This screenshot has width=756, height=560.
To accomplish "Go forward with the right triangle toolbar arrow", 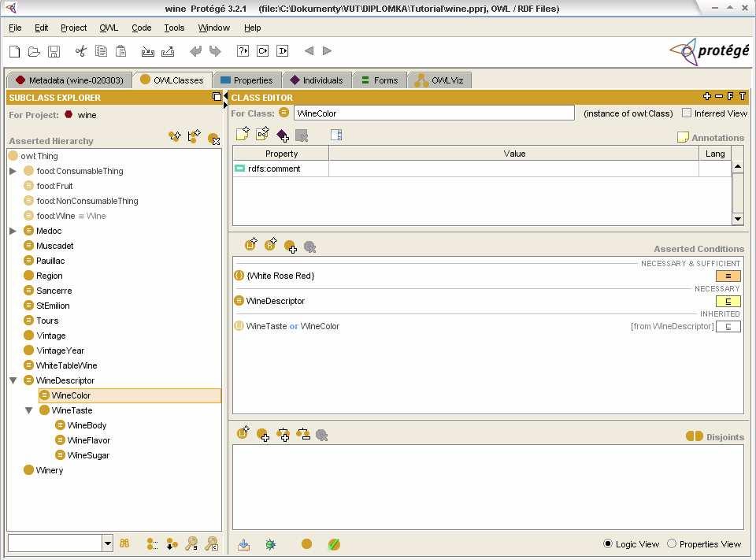I will pyautogui.click(x=327, y=50).
